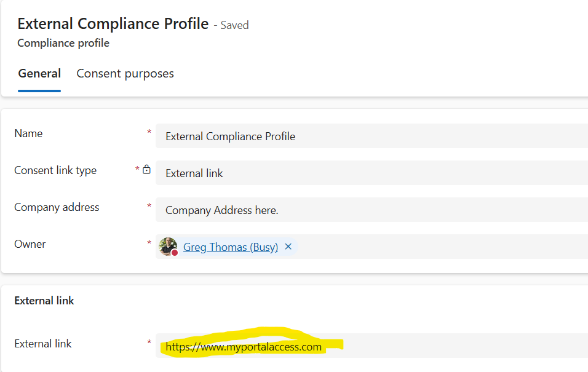Click the Owner field label
This screenshot has width=588, height=372.
click(30, 244)
